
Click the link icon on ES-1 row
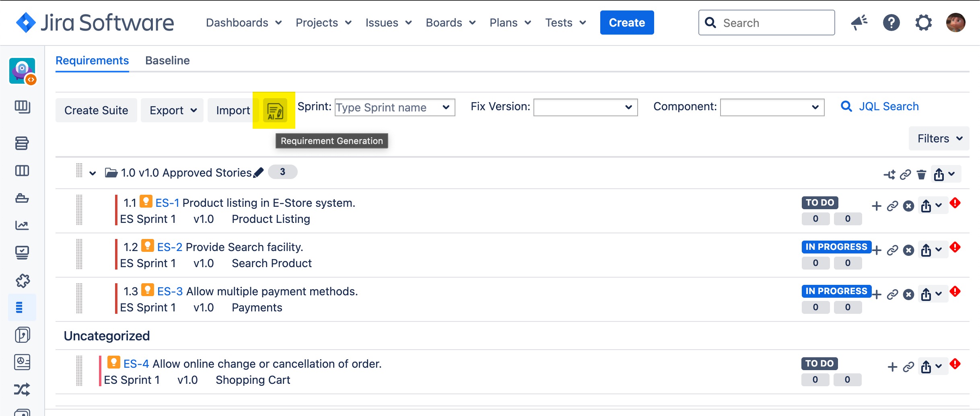click(892, 206)
